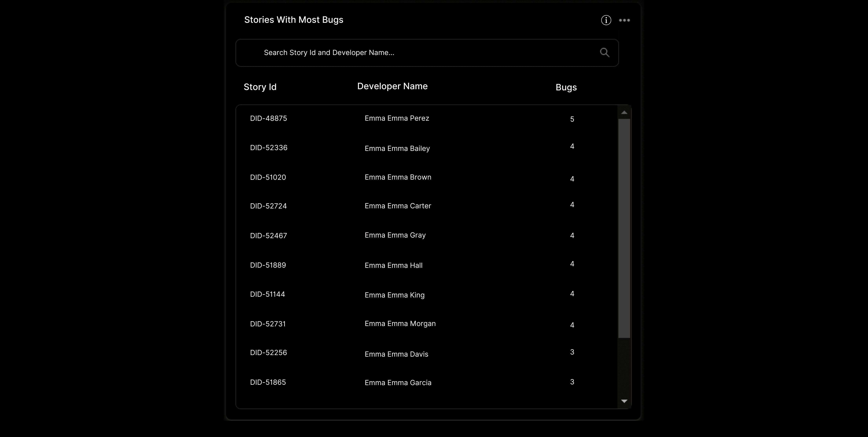This screenshot has width=868, height=437.
Task: Click the Stories With Most Bugs title
Action: click(293, 19)
